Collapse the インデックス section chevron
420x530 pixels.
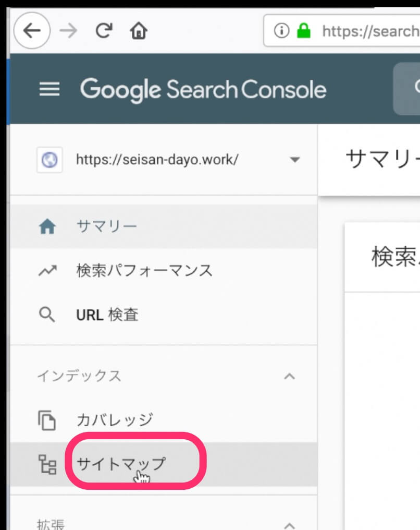[289, 376]
